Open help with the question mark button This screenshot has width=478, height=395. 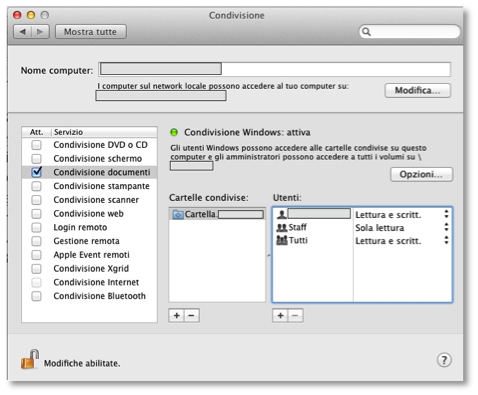pos(444,360)
